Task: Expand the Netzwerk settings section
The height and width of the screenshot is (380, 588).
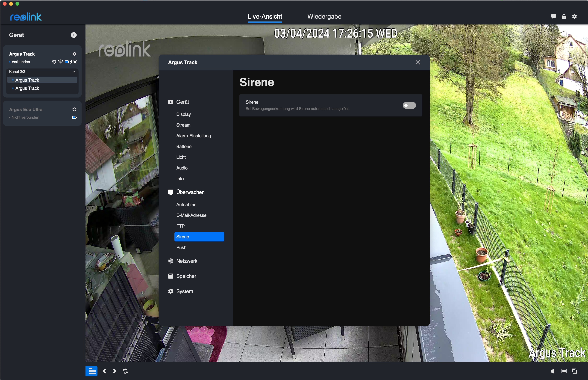Action: 186,261
